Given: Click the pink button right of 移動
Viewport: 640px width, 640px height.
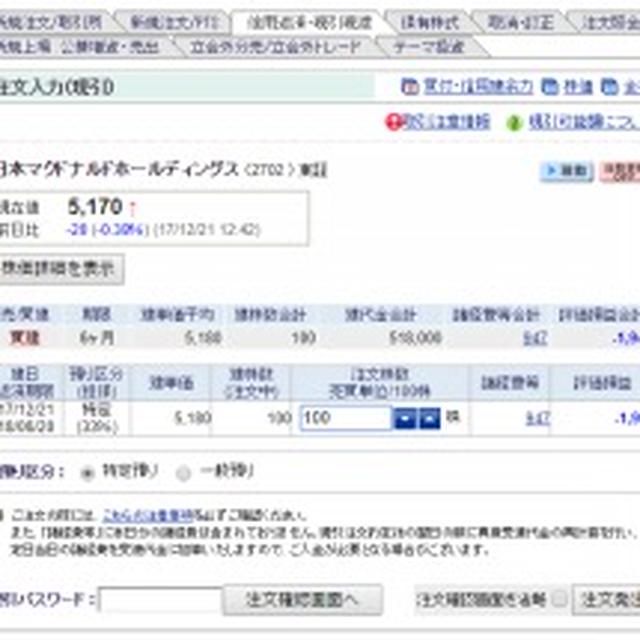Looking at the screenshot, I should pyautogui.click(x=620, y=171).
